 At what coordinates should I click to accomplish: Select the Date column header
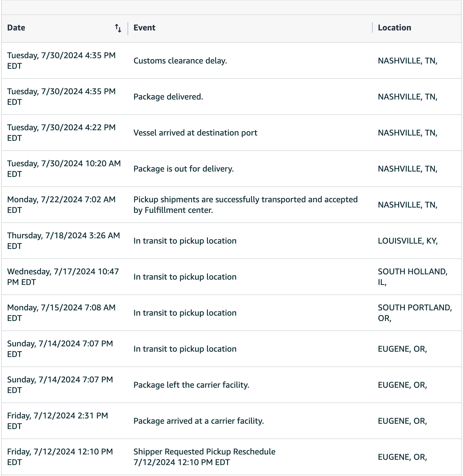click(16, 28)
